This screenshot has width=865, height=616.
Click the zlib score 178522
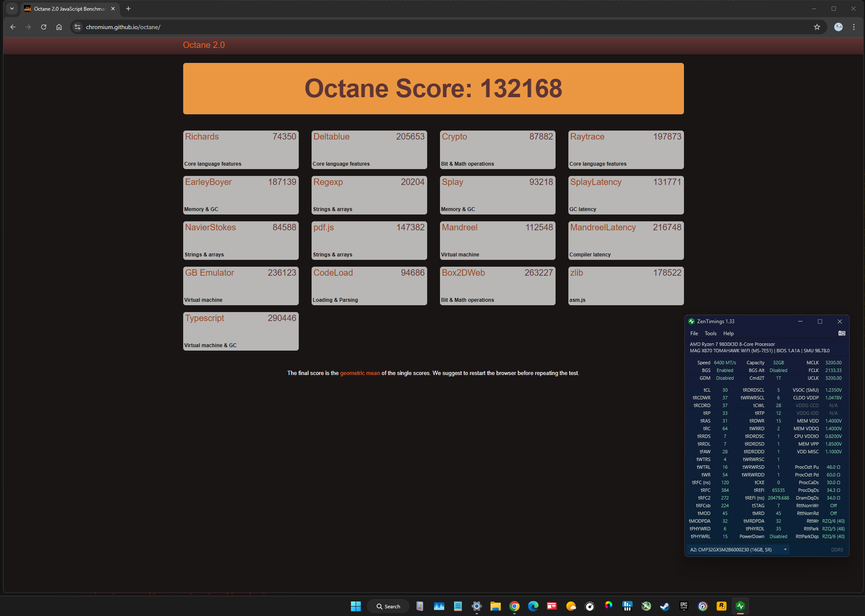[x=667, y=273]
